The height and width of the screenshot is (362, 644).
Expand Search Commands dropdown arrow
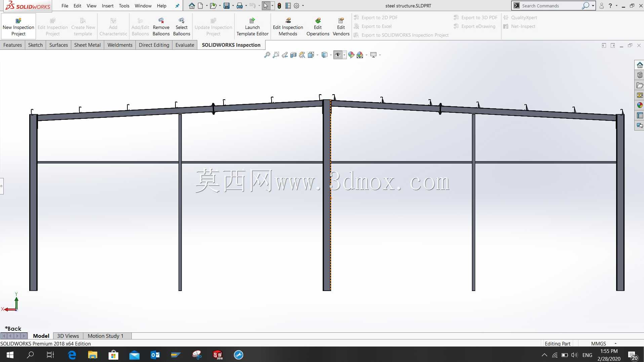point(593,6)
